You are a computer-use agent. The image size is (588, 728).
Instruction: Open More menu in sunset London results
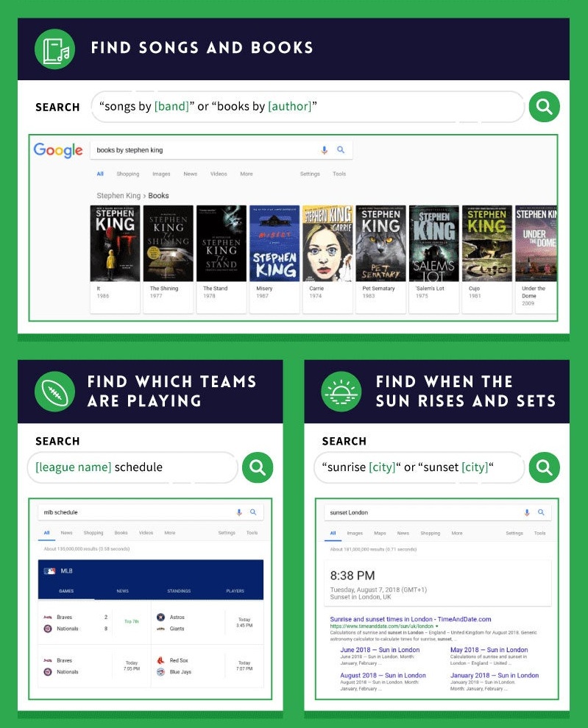click(x=457, y=533)
